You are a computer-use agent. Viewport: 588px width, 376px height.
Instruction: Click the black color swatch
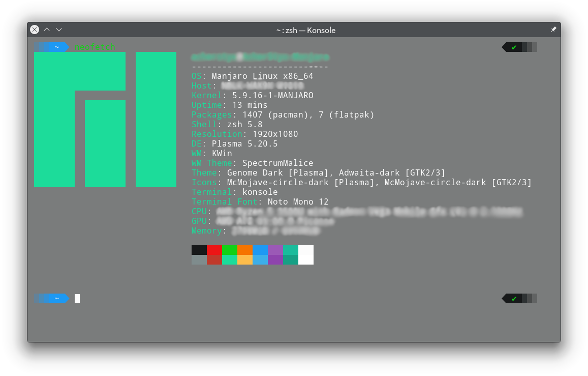[199, 250]
